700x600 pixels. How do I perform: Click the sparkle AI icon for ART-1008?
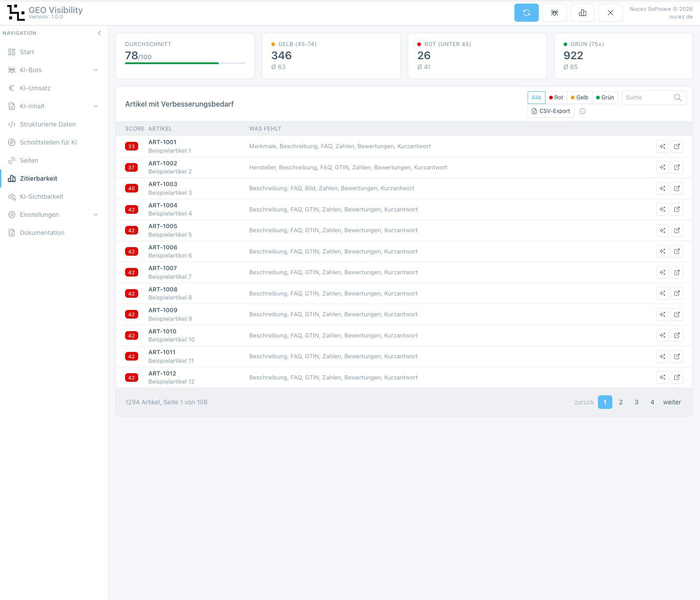click(662, 294)
